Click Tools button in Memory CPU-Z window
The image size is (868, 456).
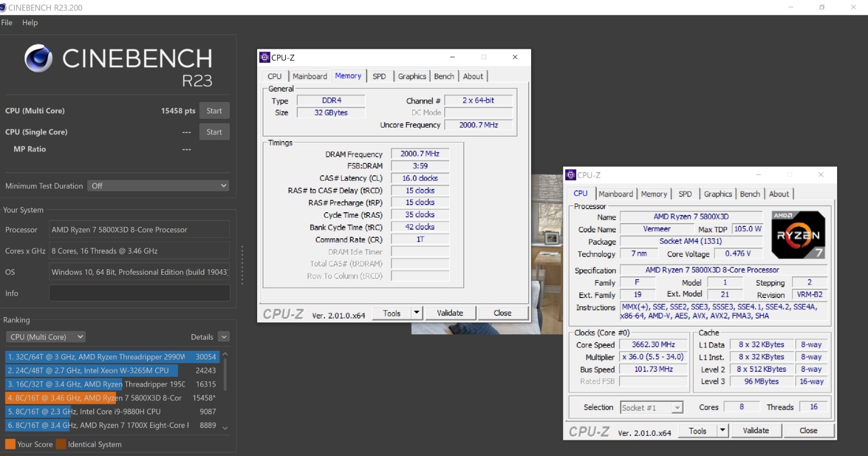392,313
